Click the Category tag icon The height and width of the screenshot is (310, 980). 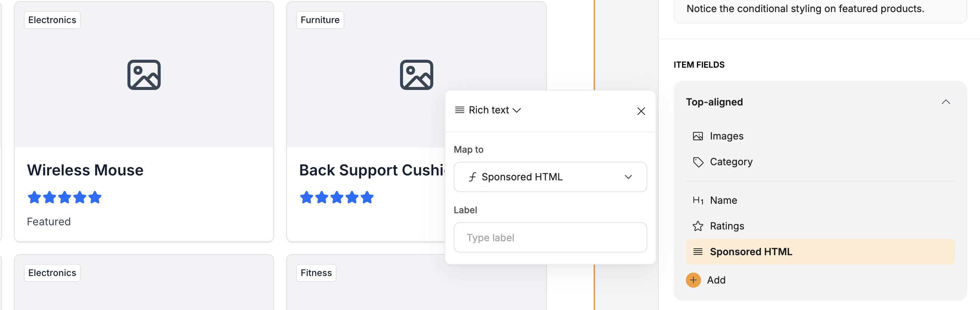click(x=698, y=162)
